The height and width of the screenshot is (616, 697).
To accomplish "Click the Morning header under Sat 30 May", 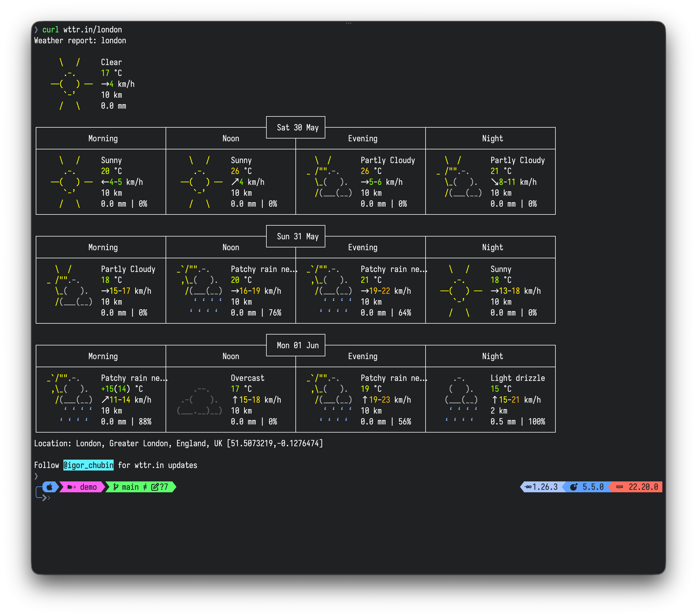I will tap(103, 139).
